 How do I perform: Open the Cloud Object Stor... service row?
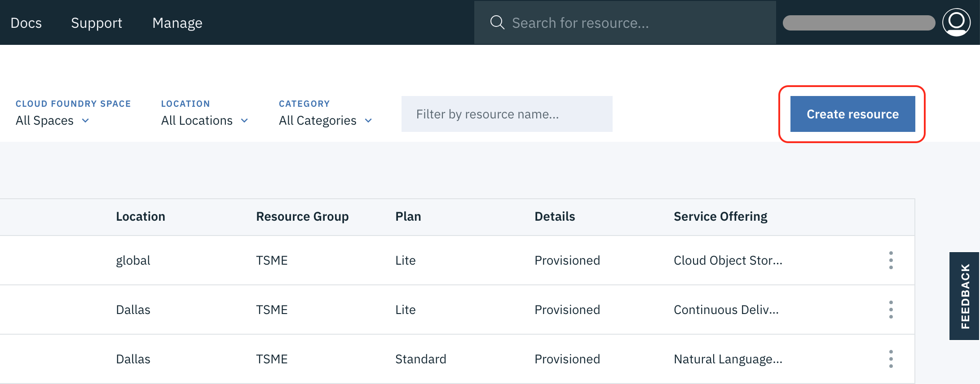coord(728,260)
